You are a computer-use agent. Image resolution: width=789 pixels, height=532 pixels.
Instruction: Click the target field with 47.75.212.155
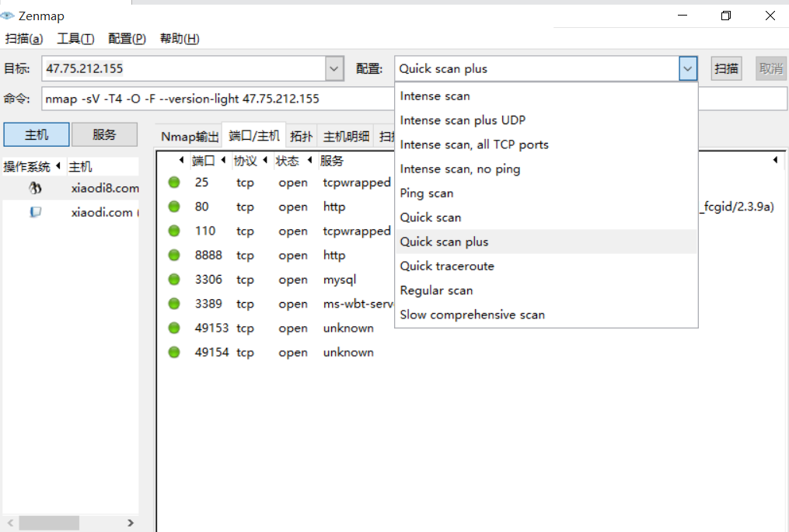coord(183,68)
